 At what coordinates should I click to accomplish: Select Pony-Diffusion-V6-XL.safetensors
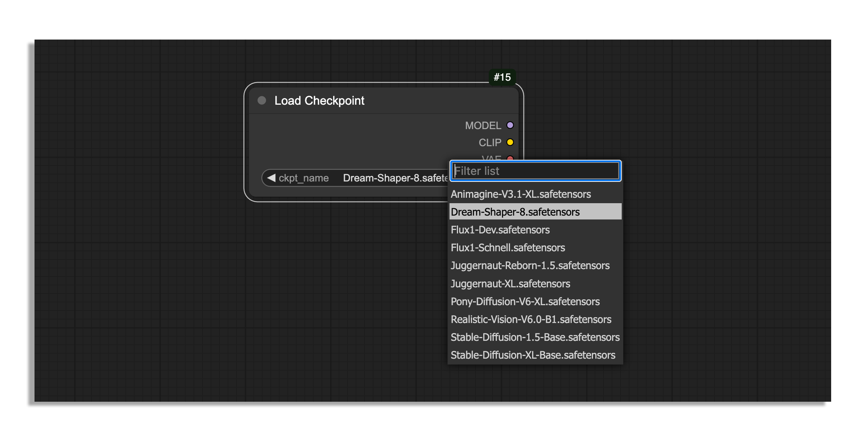525,302
